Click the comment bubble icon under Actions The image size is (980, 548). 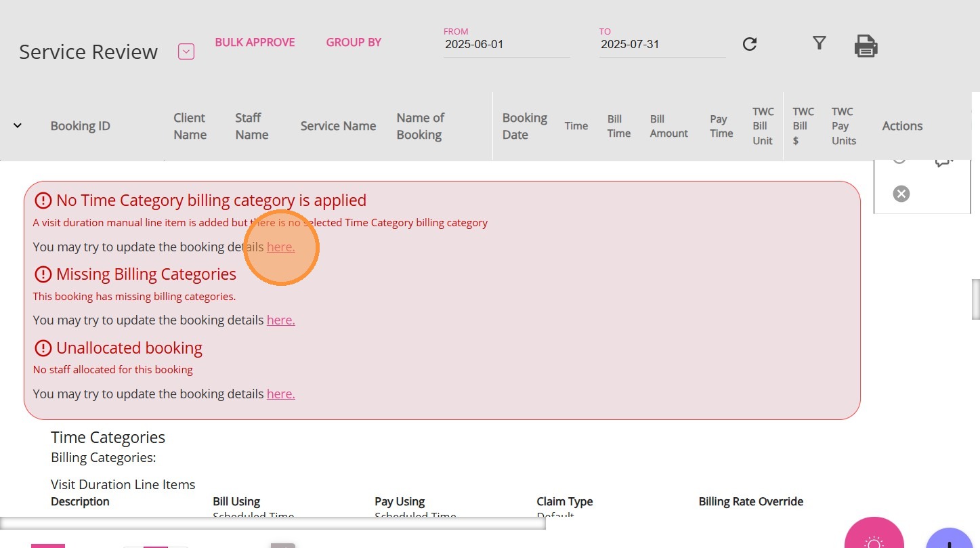943,162
